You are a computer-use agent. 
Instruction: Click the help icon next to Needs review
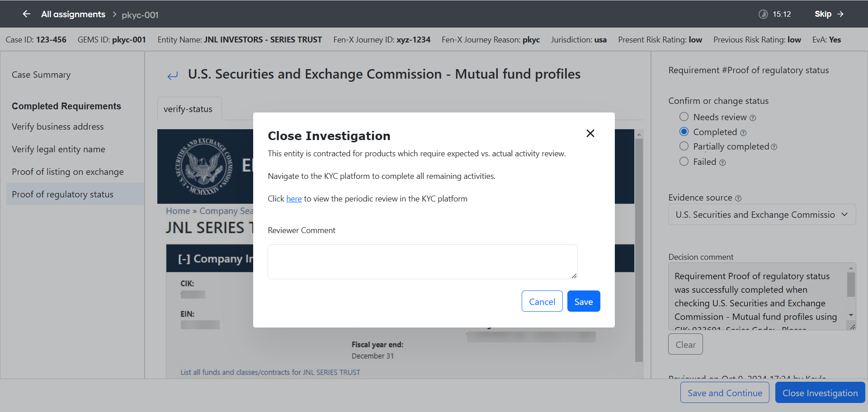[753, 118]
